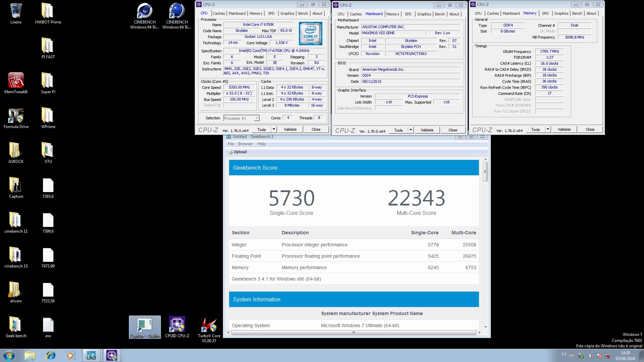Open the Geek bench folder
Image resolution: width=644 pixels, height=362 pixels.
(x=16, y=327)
